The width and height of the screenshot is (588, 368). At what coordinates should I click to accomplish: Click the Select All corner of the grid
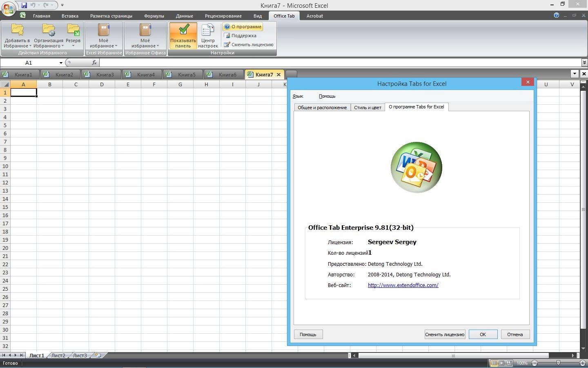(x=5, y=84)
